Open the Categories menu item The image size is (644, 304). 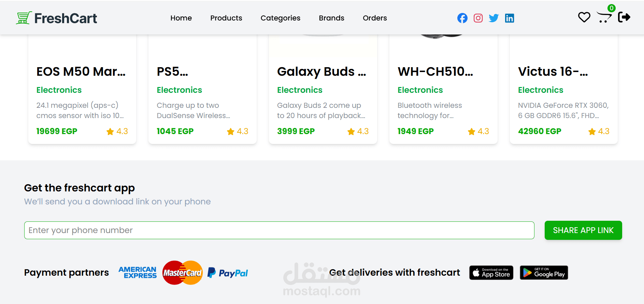[281, 18]
